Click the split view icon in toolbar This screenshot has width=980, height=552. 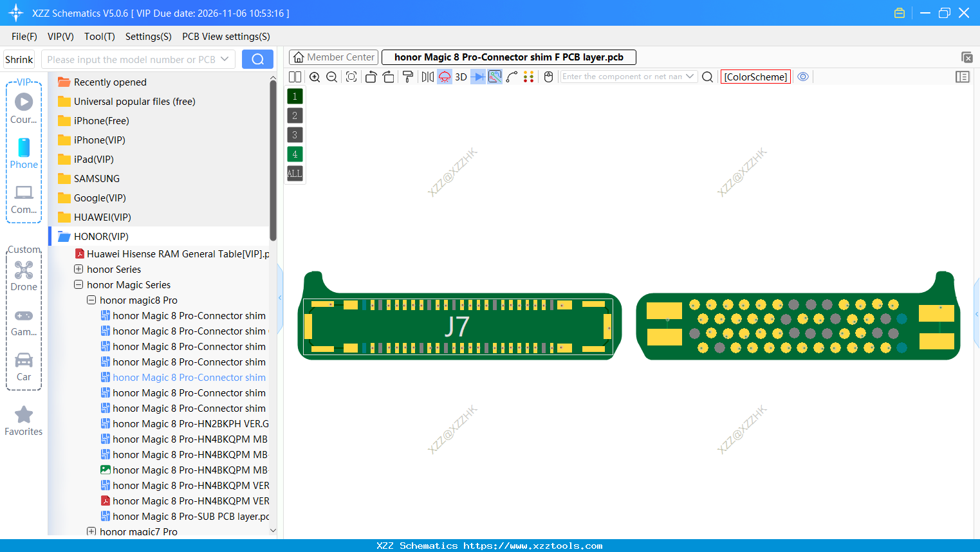coord(295,77)
